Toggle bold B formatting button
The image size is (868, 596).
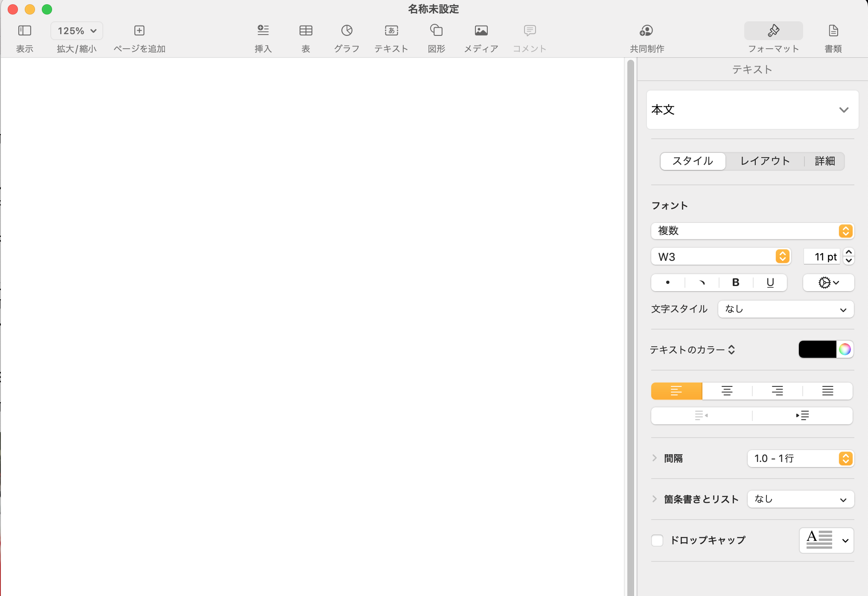[x=736, y=283]
